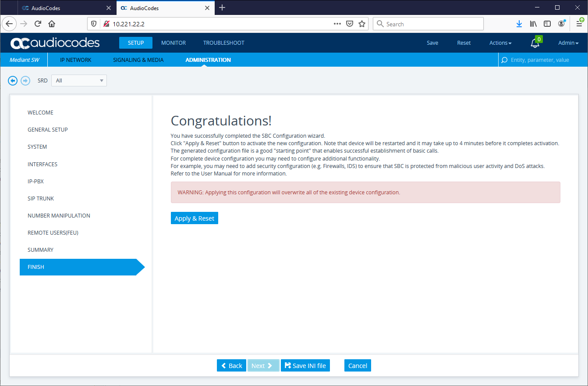
Task: Click the alarm bell notification icon
Action: 535,43
